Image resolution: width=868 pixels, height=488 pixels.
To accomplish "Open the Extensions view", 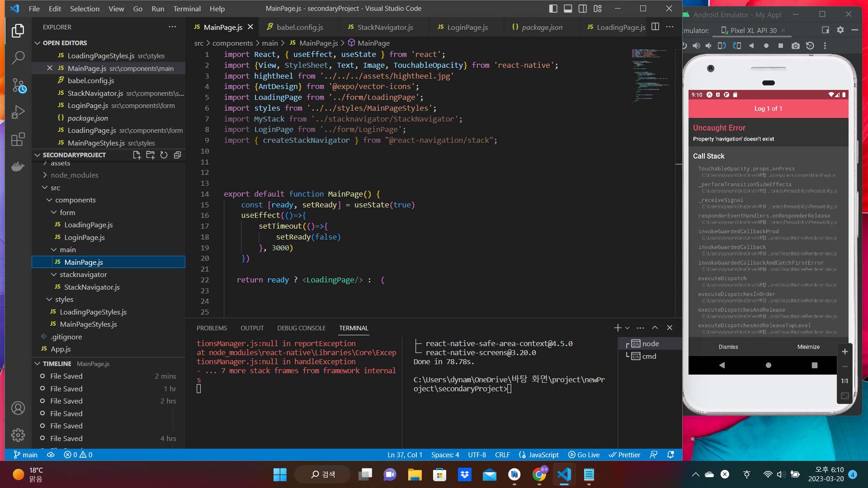I will coord(18,139).
